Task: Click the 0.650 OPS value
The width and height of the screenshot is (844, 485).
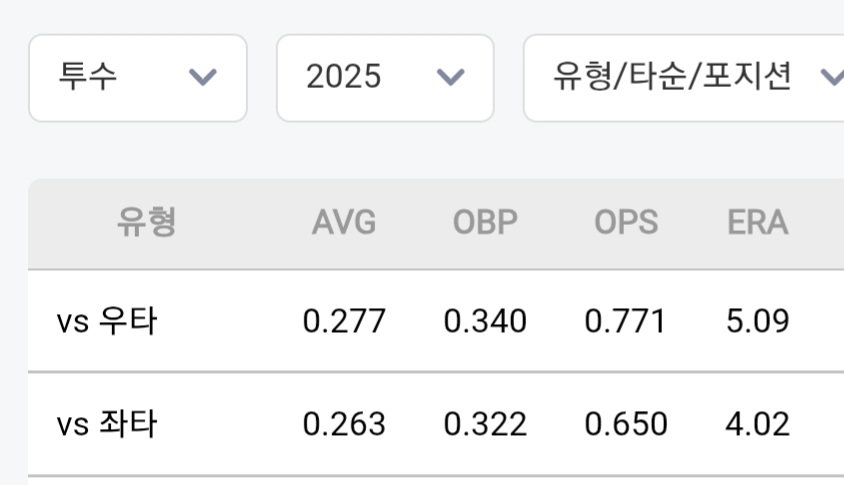Action: [626, 424]
